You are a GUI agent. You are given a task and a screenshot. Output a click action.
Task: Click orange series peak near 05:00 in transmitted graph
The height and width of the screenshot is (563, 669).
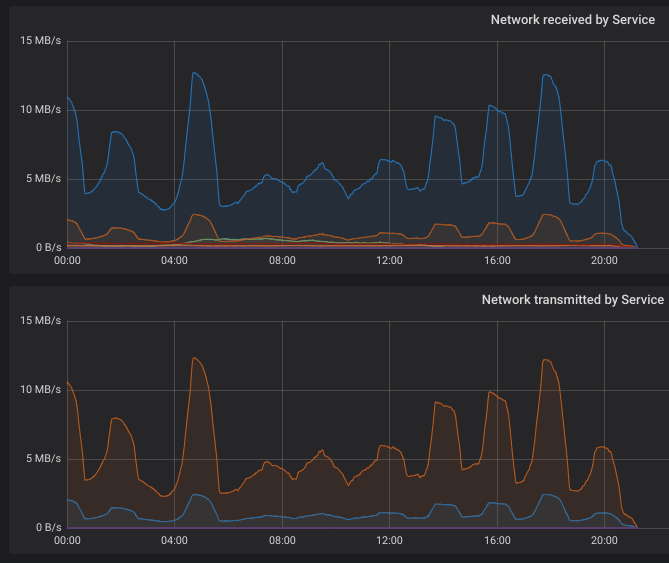[195, 358]
